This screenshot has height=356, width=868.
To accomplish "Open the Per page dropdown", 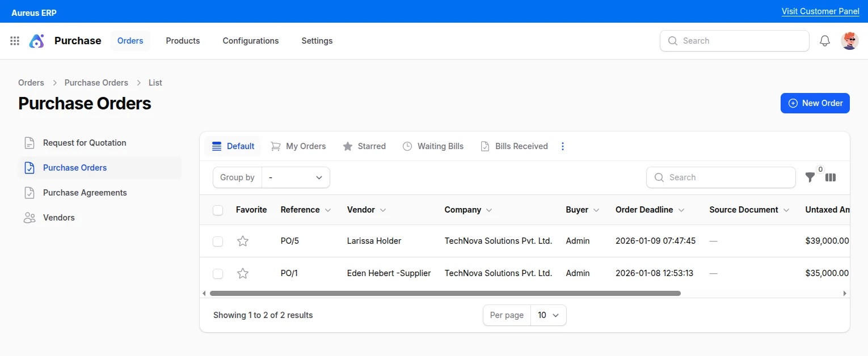I will pos(548,315).
